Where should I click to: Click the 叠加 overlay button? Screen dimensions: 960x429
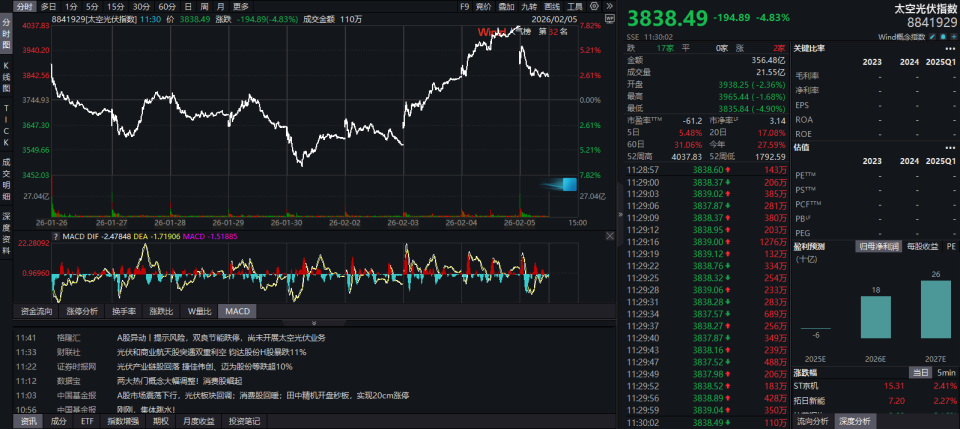coord(506,6)
